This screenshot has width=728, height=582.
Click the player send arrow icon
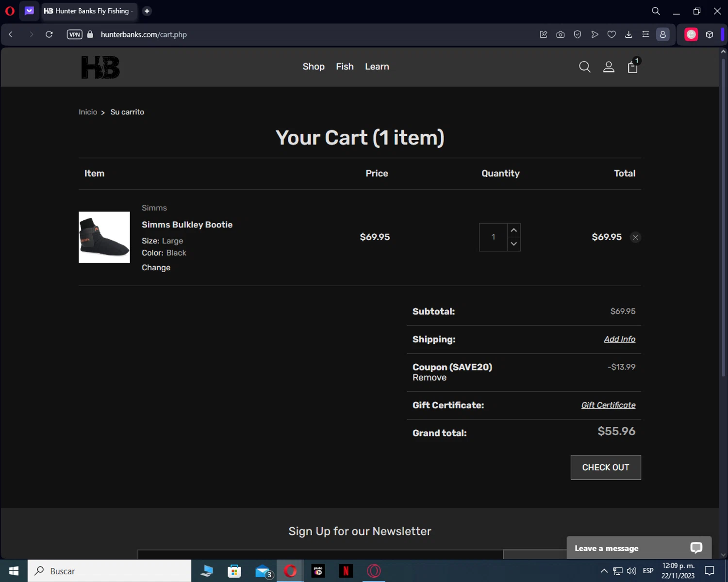(595, 34)
